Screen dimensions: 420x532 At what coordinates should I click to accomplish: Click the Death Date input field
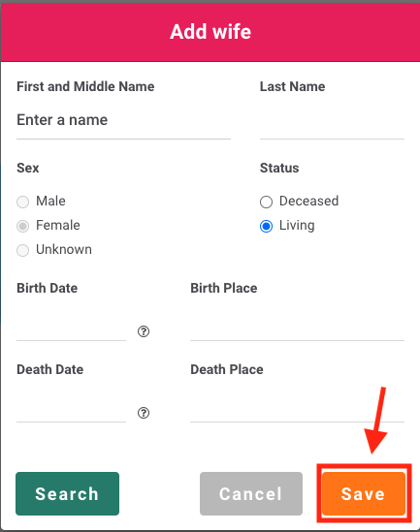(x=72, y=408)
